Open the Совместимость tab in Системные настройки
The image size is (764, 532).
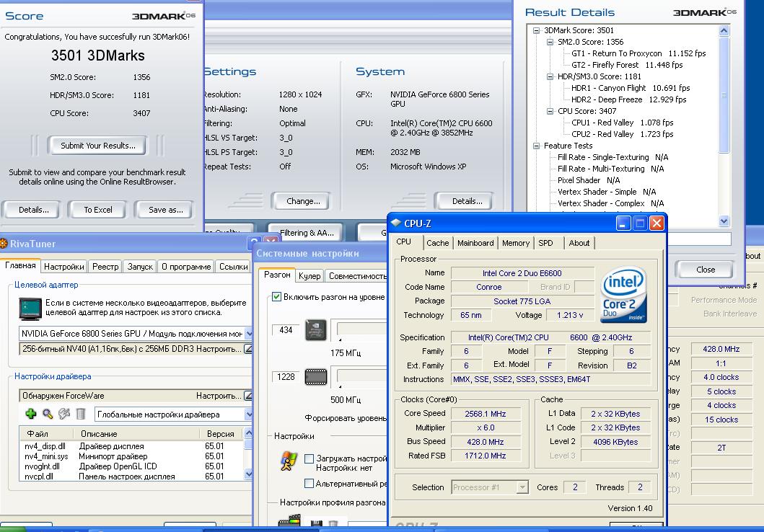(356, 276)
